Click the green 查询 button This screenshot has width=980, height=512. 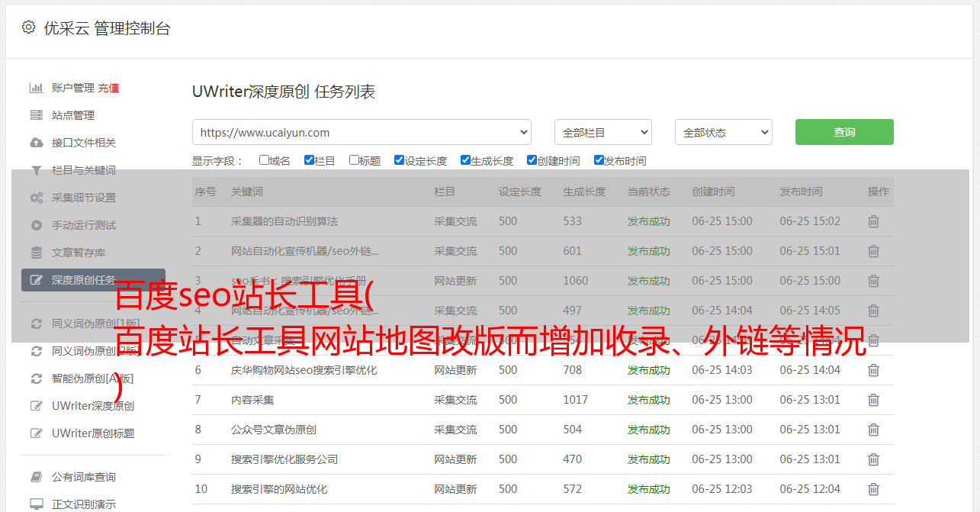tap(843, 132)
